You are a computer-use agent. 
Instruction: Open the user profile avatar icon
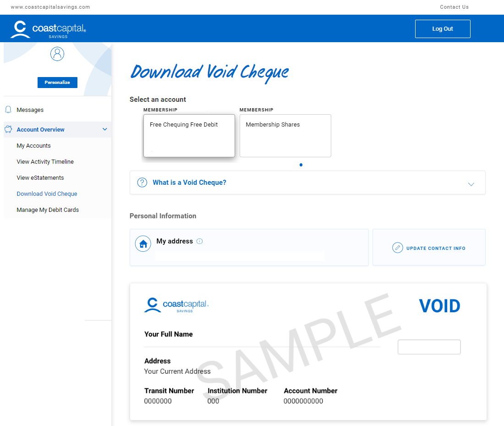click(x=57, y=54)
